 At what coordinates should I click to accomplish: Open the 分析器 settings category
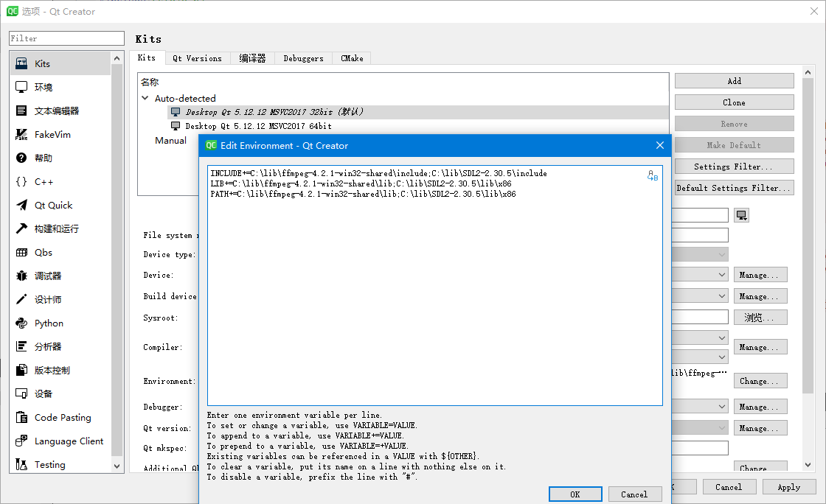(60, 347)
